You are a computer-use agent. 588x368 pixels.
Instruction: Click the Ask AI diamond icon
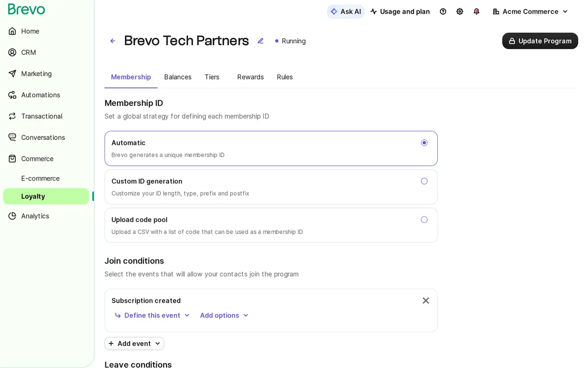334,11
